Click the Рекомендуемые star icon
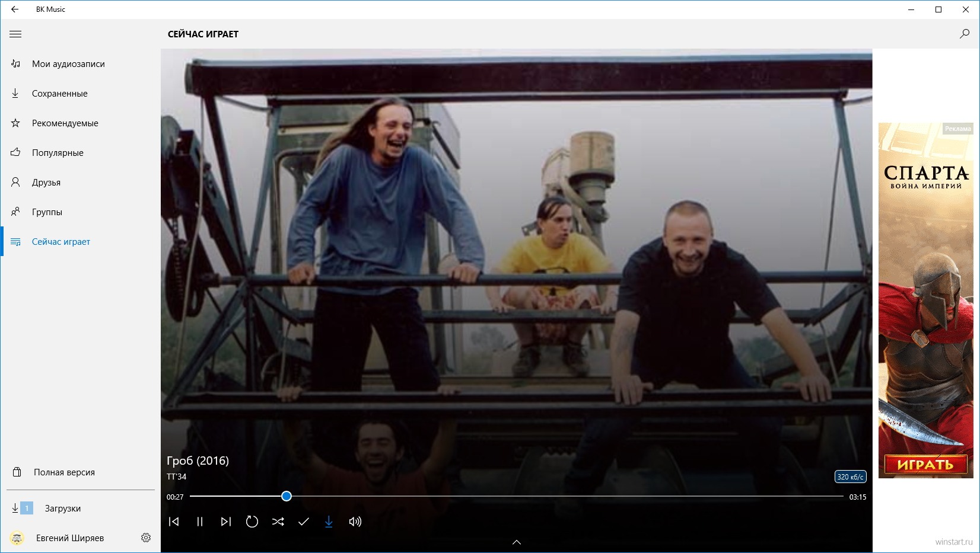The width and height of the screenshot is (980, 553). (15, 123)
